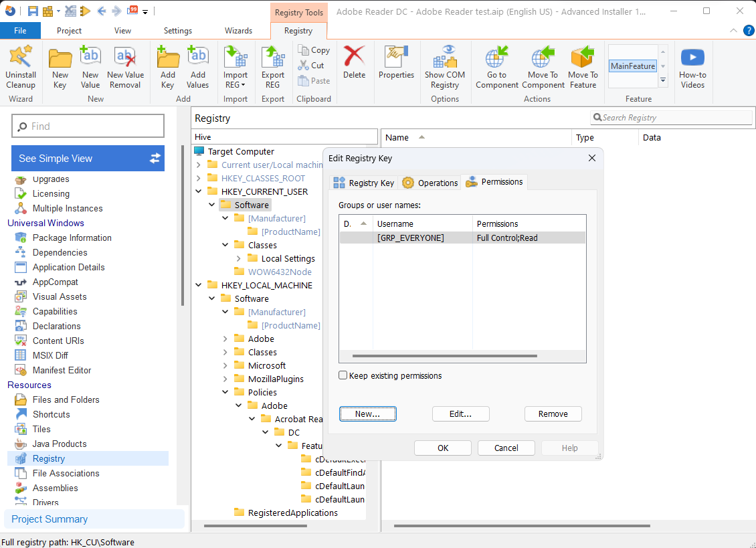Switch to the Settings ribbon tab
The width and height of the screenshot is (756, 548).
tap(178, 30)
